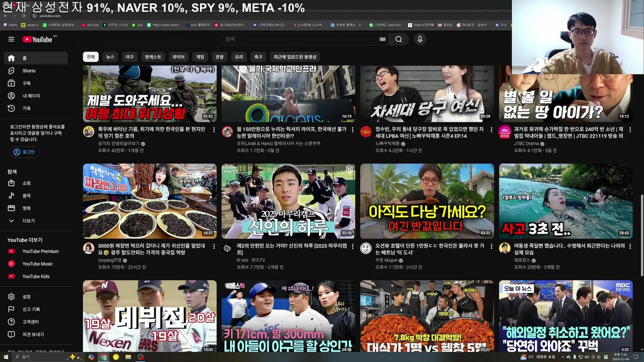Open Shorts from the sidebar
Image resolution: width=644 pixels, height=362 pixels.
tap(36, 71)
